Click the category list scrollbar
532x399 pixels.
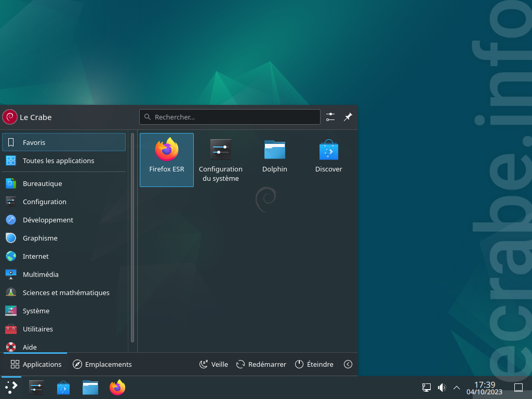click(x=132, y=237)
